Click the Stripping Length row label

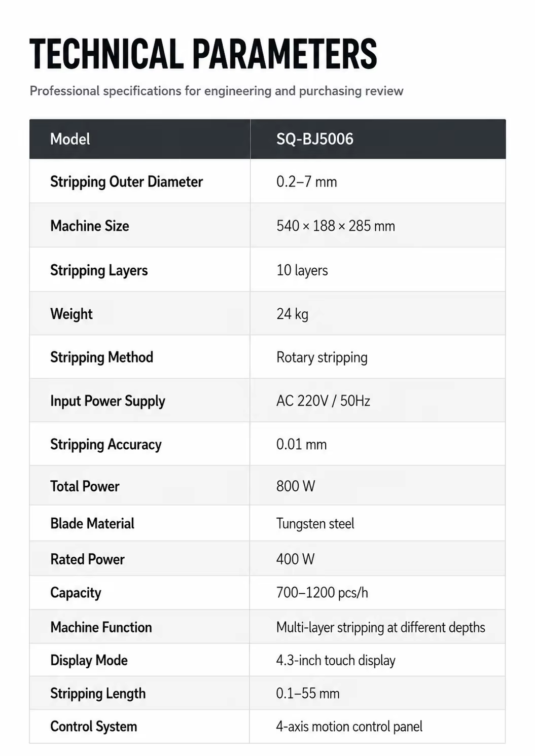pos(98,694)
